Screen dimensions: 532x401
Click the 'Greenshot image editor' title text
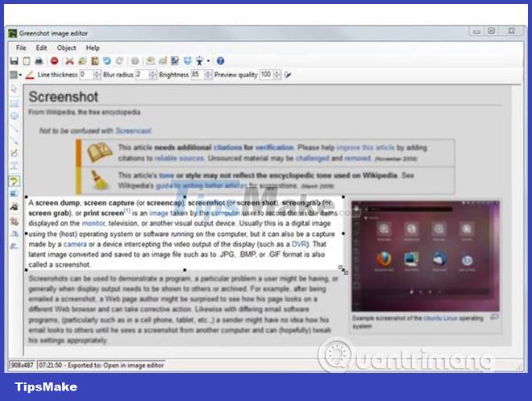pos(54,33)
